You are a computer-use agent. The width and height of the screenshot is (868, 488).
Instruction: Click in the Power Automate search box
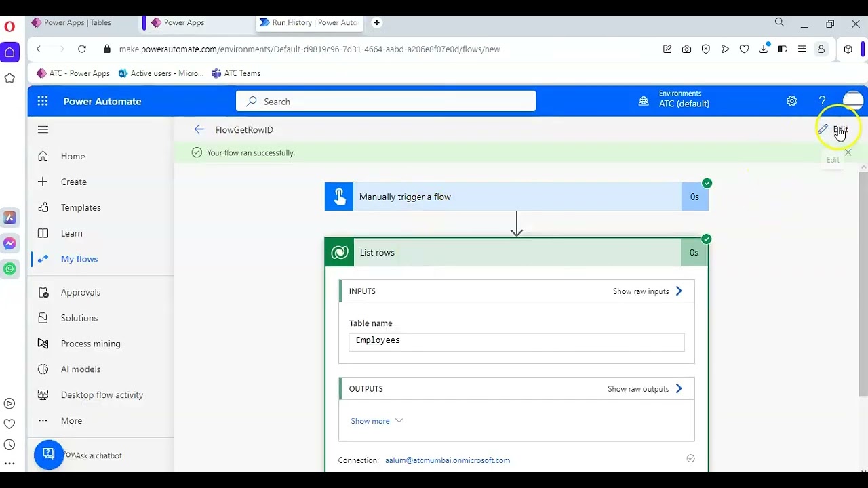pyautogui.click(x=386, y=101)
